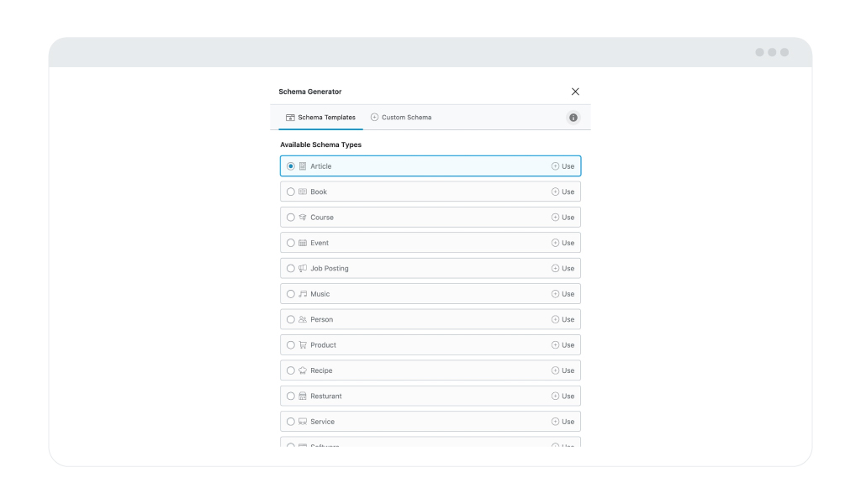861x504 pixels.
Task: Select the Music radio button
Action: [x=290, y=294]
